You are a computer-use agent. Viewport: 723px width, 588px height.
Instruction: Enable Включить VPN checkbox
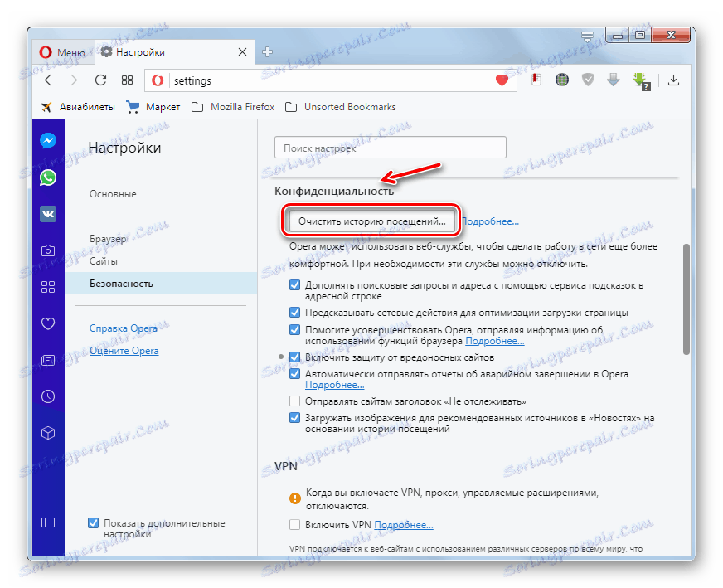(294, 525)
